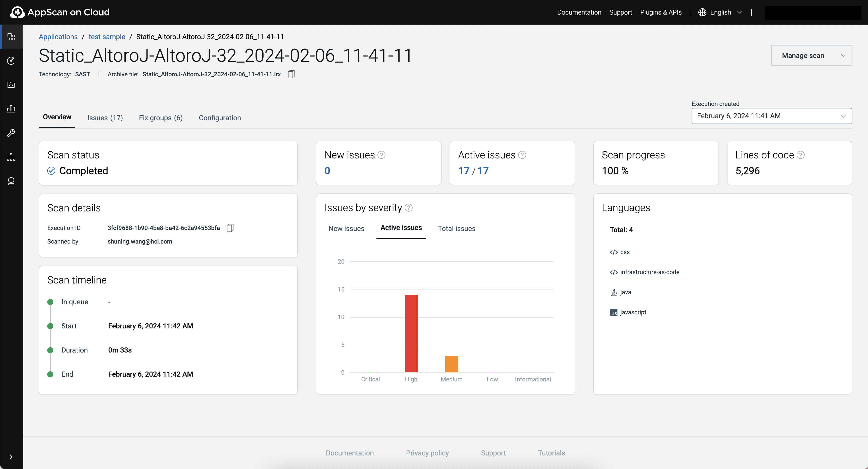Click the Execution ID 3fcf9688-1b90-4be8-ba42-6c2a94553bfa

pos(163,228)
